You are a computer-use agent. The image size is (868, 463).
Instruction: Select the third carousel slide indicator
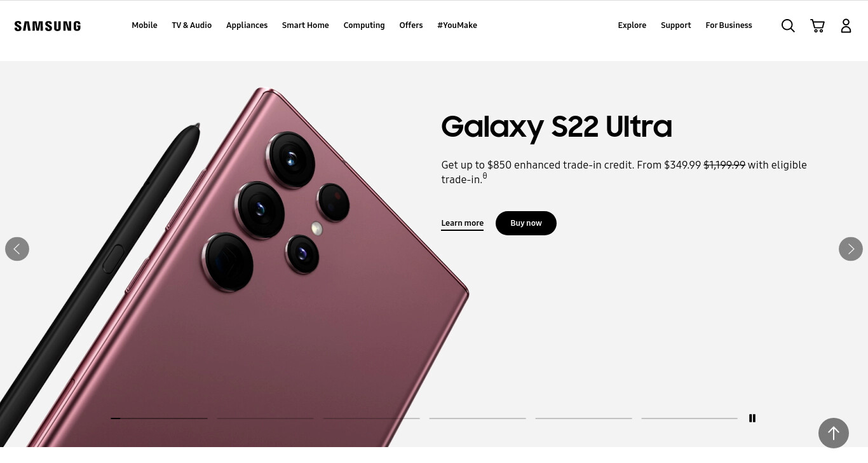pos(371,418)
